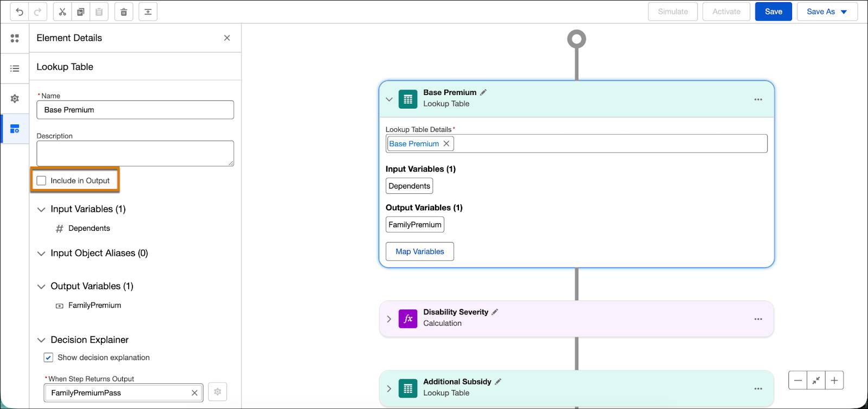The height and width of the screenshot is (409, 868).
Task: Click the collapse-all elements toolbar icon
Action: 148,11
